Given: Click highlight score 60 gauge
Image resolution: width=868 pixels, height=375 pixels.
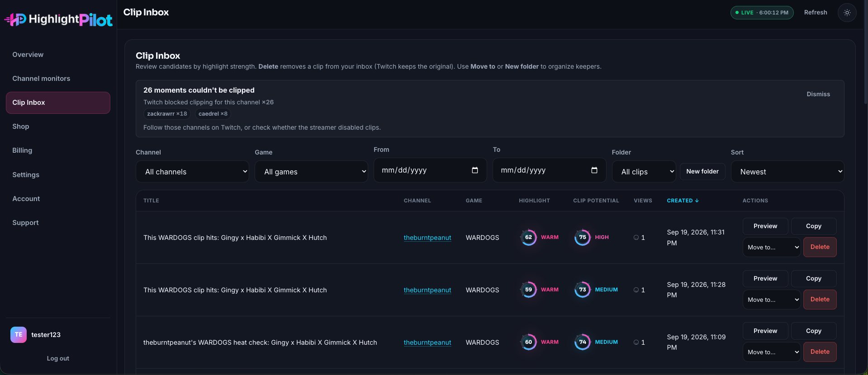Looking at the screenshot, I should [528, 342].
